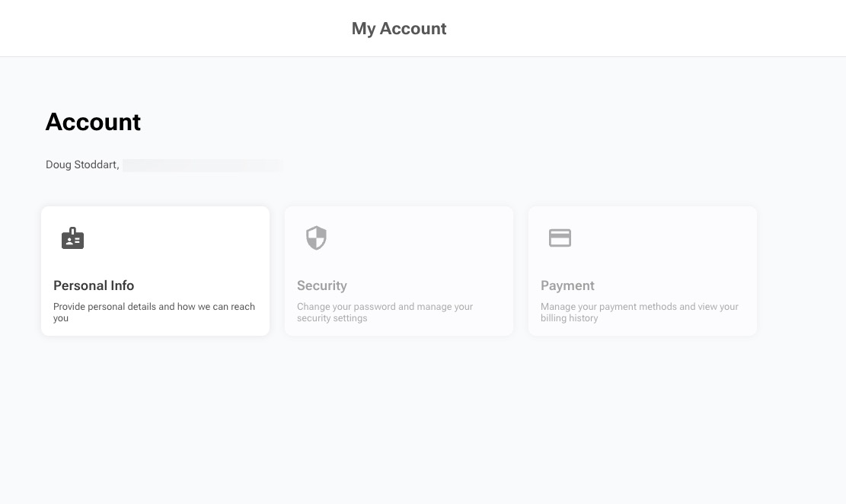This screenshot has height=504, width=846.
Task: Click 'billing history' text in Payment card
Action: [x=569, y=318]
